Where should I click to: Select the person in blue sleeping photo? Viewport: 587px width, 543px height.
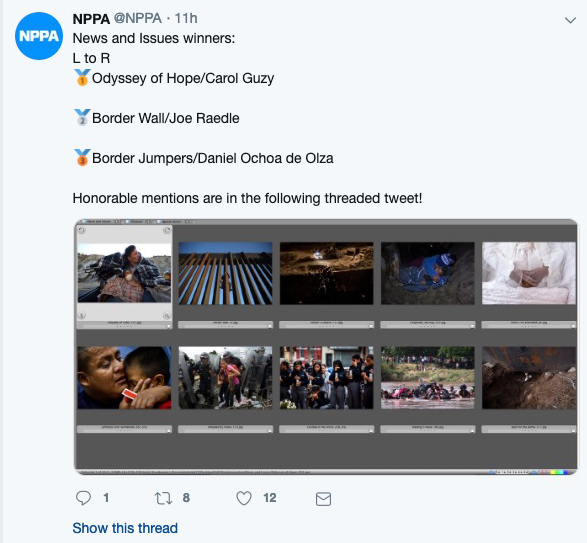tap(428, 273)
